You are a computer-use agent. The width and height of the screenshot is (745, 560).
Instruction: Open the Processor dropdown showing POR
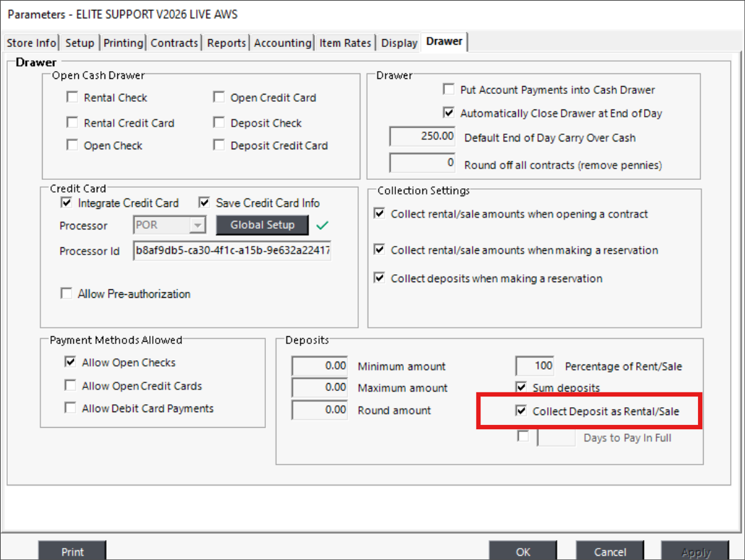click(x=198, y=225)
